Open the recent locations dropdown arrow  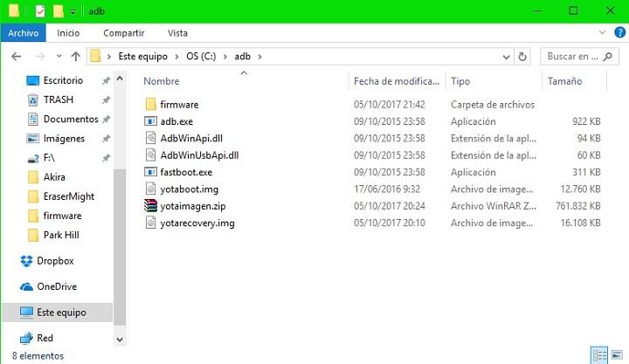(x=59, y=57)
